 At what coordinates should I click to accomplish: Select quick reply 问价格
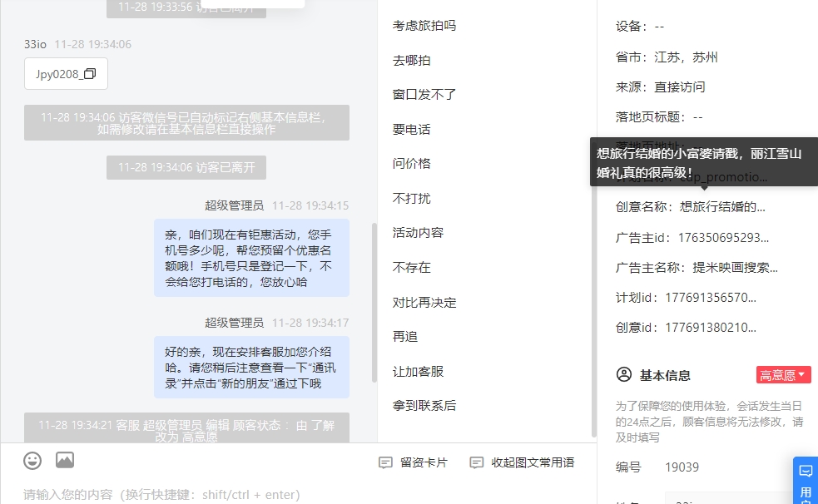[412, 164]
